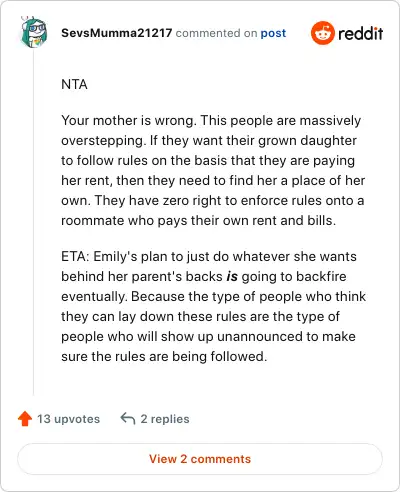The width and height of the screenshot is (400, 492).
Task: Click the reddit wordmark text
Action: 360,33
